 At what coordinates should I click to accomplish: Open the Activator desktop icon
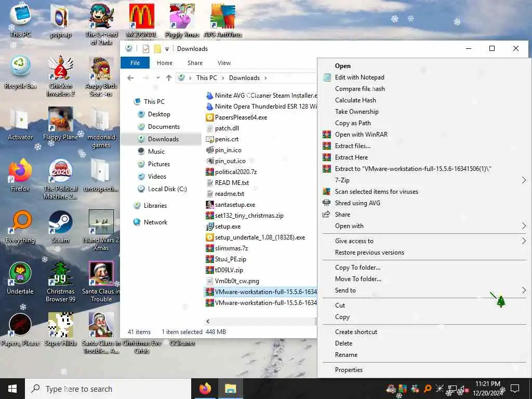(x=20, y=124)
